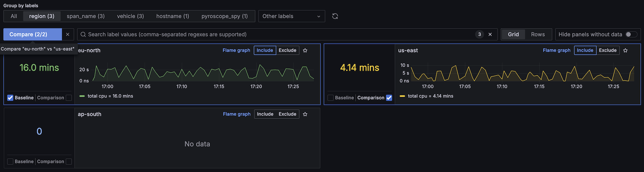
Task: Uncheck Comparison checkbox for us-east
Action: (389, 98)
